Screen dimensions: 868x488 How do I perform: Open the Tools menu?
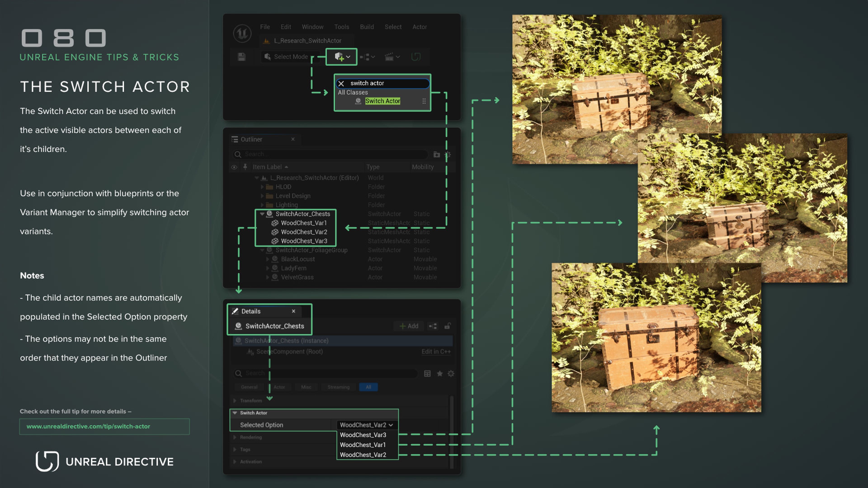[341, 27]
